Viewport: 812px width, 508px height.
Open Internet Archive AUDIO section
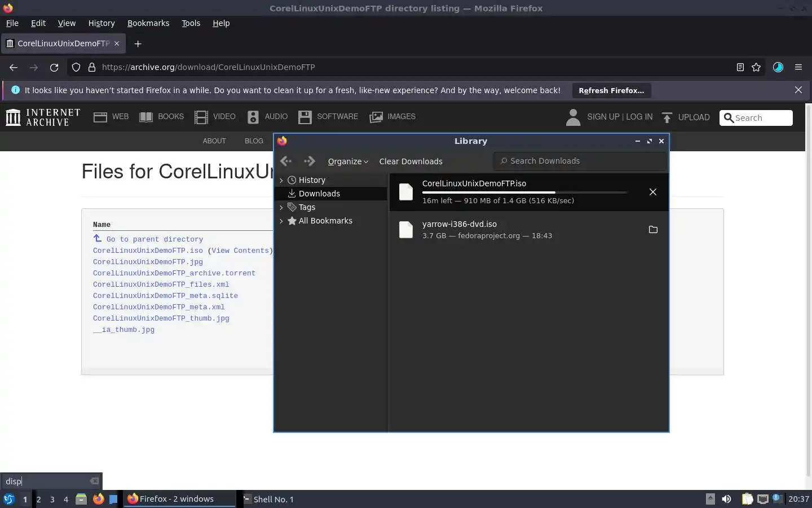pyautogui.click(x=267, y=117)
